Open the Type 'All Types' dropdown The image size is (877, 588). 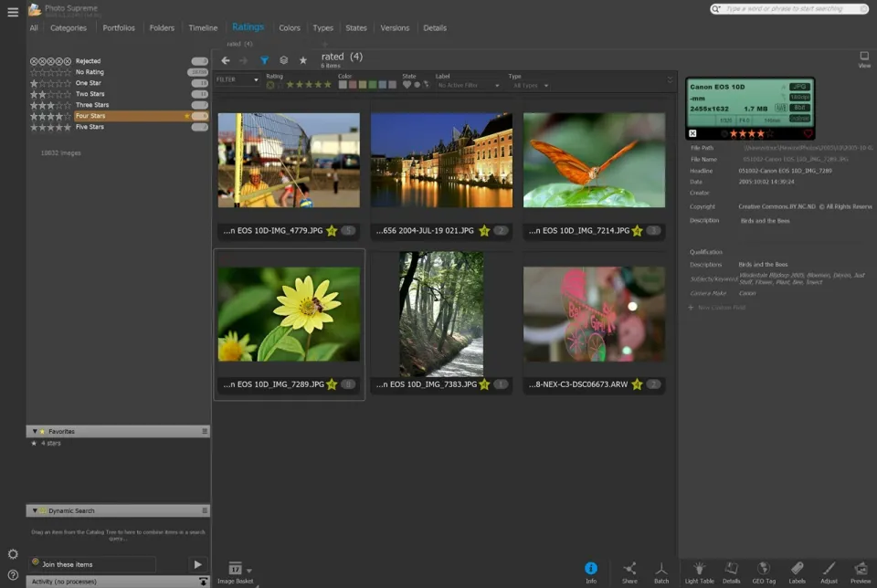coord(530,86)
